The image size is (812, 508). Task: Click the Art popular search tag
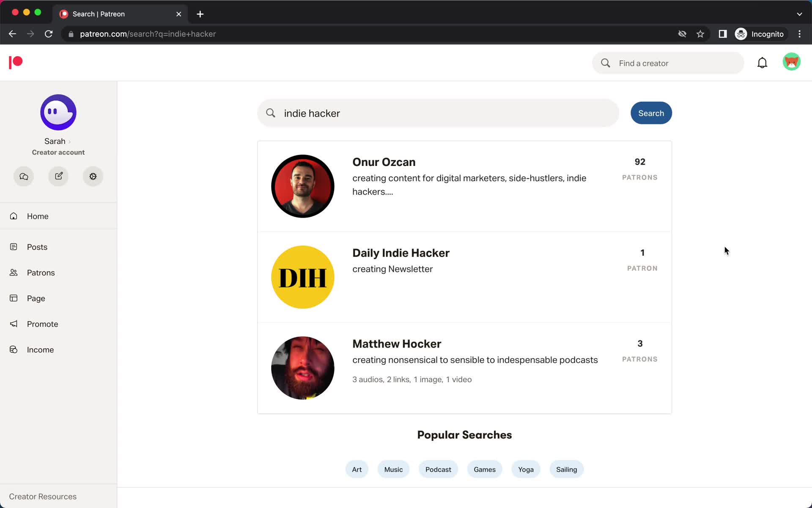pos(357,469)
